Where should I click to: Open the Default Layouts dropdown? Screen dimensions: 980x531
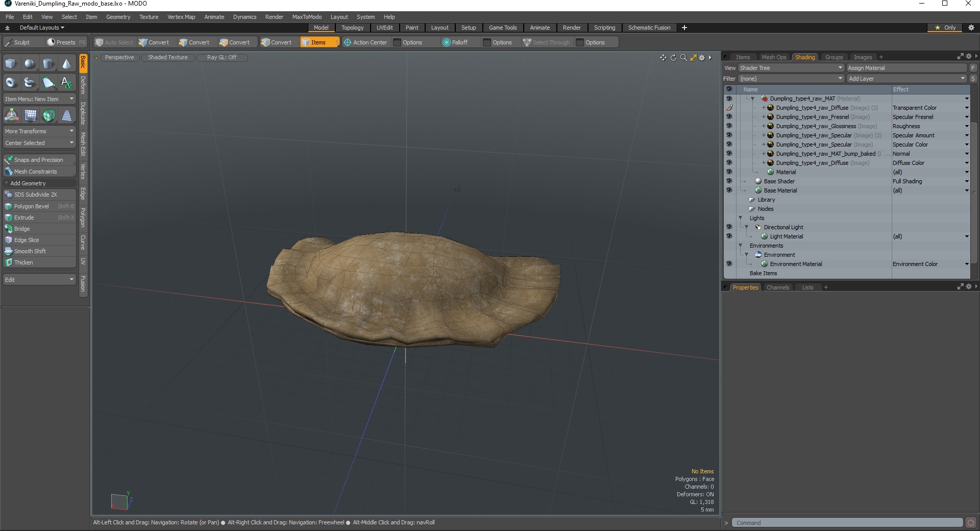coord(42,28)
